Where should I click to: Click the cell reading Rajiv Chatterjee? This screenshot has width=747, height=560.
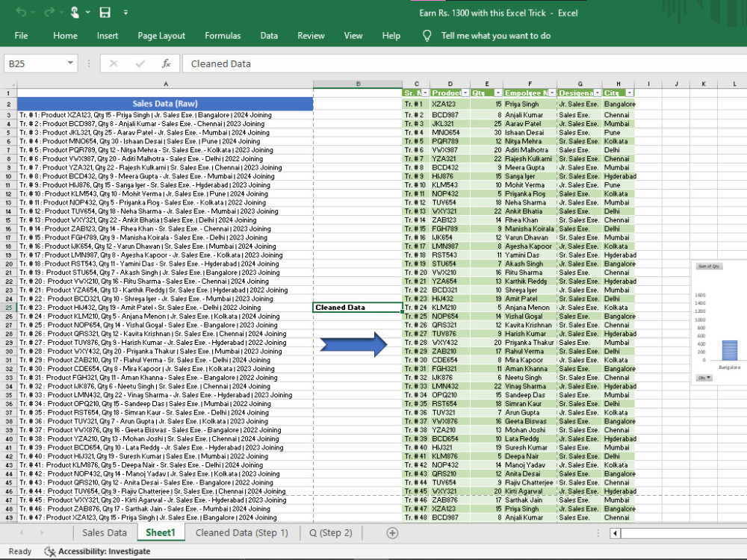pos(530,482)
